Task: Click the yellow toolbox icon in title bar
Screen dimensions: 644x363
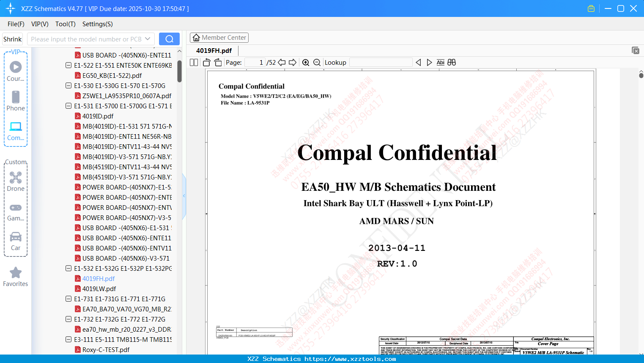Action: pyautogui.click(x=591, y=8)
